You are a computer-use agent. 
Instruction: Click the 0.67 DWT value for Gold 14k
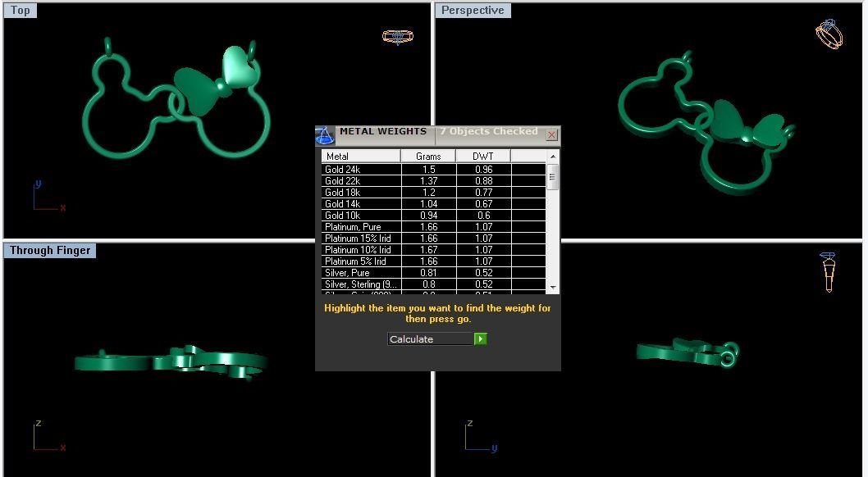point(483,204)
